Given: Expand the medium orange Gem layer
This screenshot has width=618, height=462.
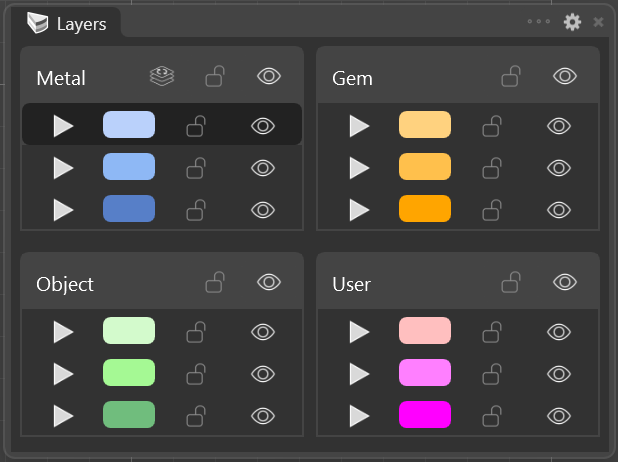Looking at the screenshot, I should click(359, 168).
